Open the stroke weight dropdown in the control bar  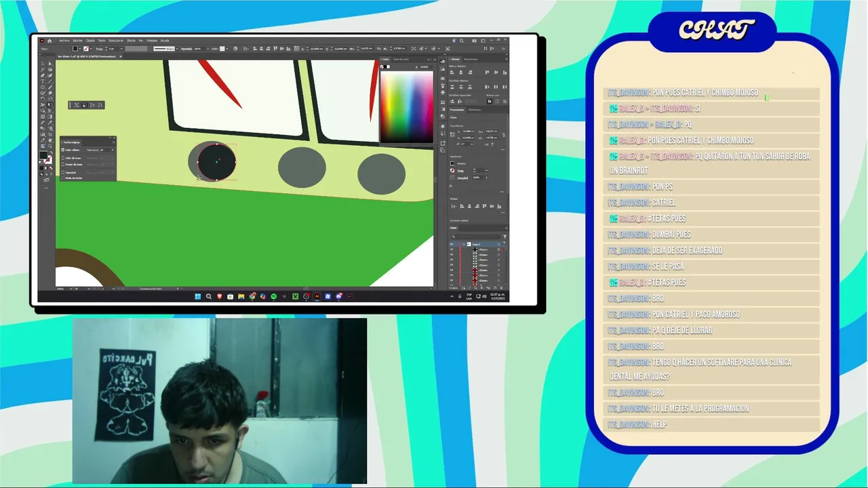click(x=121, y=49)
